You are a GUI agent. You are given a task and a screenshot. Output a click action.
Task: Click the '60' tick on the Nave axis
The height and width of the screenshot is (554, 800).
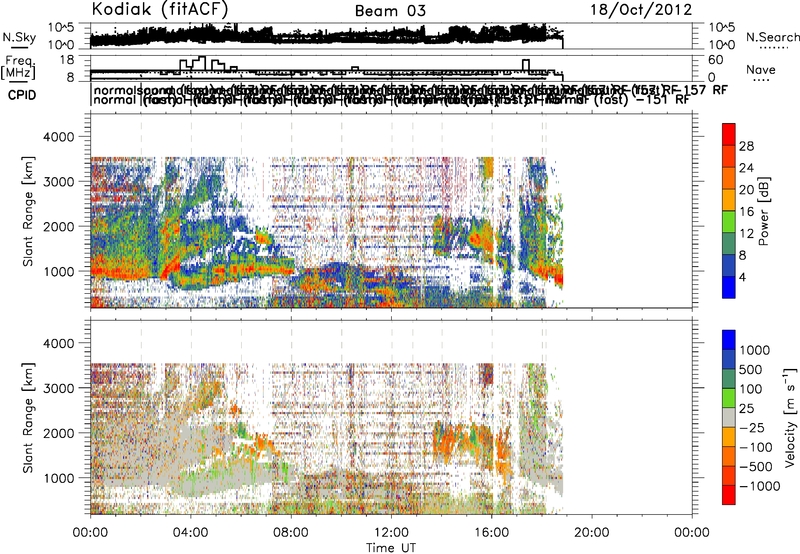click(716, 60)
